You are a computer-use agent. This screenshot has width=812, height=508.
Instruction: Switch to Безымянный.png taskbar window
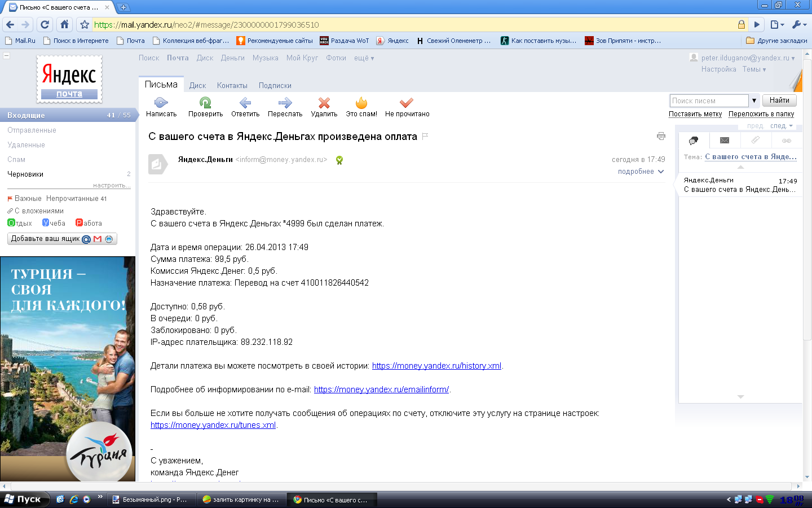point(151,500)
